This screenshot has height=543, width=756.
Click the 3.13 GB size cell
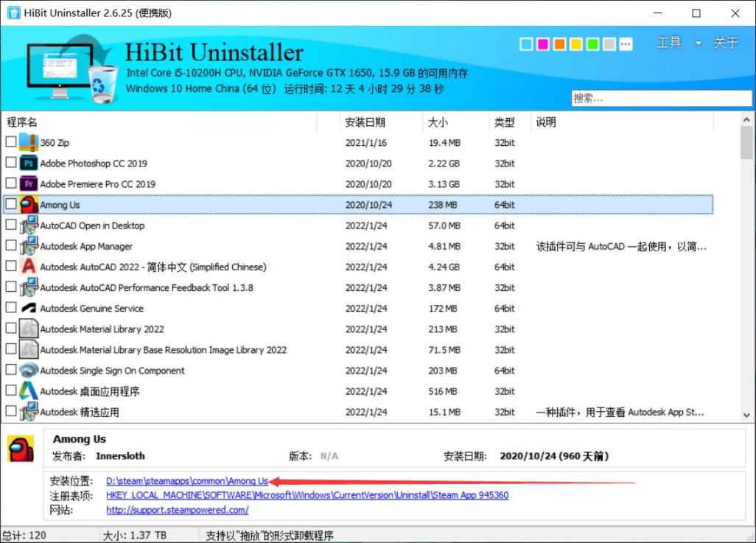(x=444, y=183)
